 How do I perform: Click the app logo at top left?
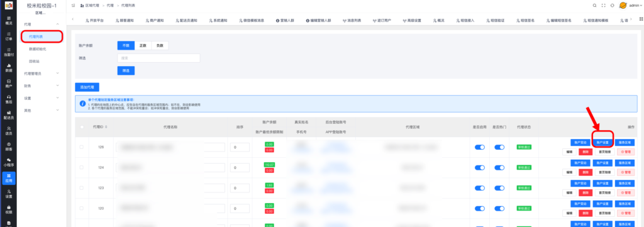tap(9, 5)
